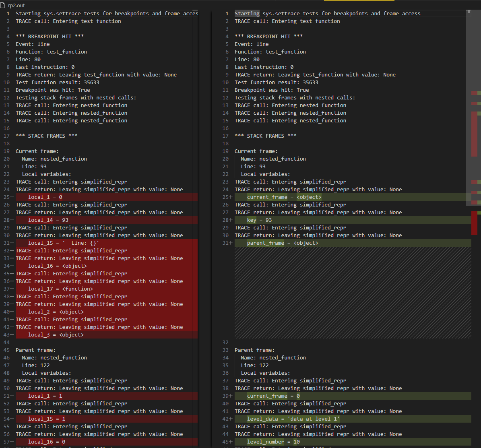Click 'Line: 93' on right pane line 21
The width and height of the screenshot is (481, 448).
pyautogui.click(x=253, y=166)
